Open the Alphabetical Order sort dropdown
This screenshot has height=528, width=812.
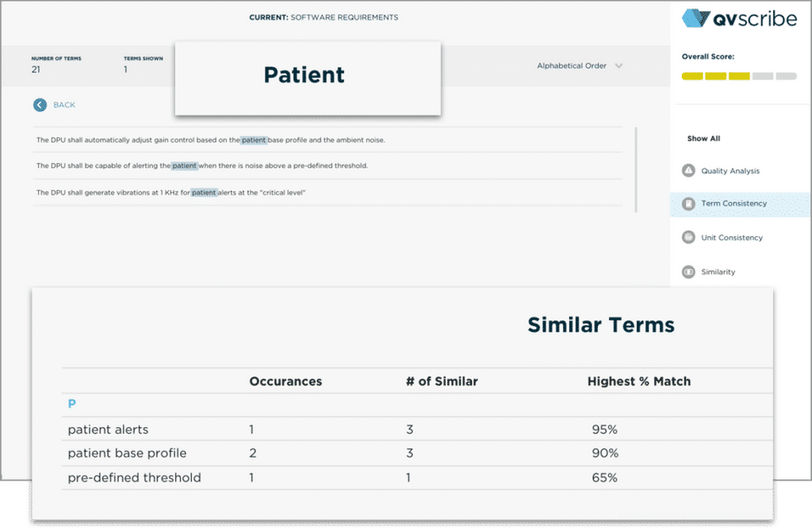[x=579, y=66]
